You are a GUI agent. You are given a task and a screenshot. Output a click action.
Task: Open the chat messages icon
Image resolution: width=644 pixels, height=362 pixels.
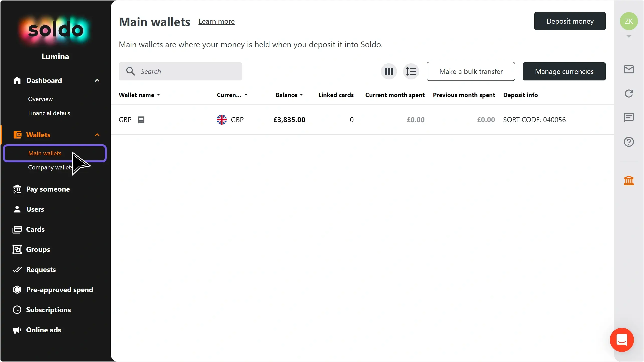(x=629, y=117)
